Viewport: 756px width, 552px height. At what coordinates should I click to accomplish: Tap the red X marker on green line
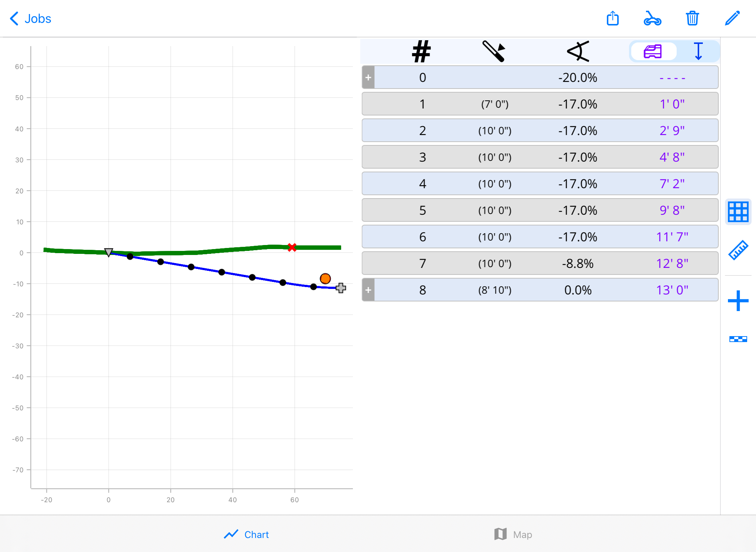point(292,247)
